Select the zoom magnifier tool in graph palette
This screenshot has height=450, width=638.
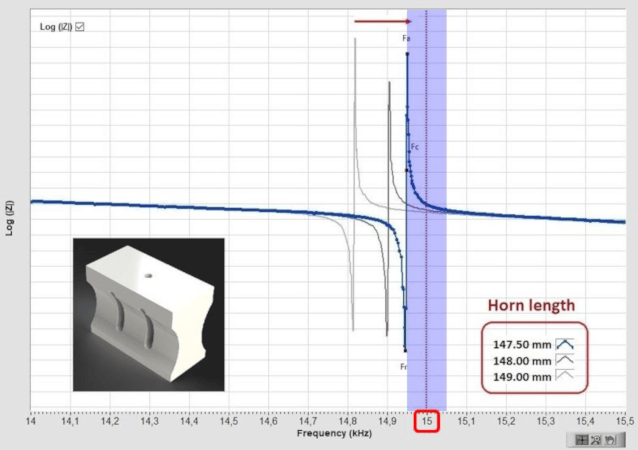coord(596,440)
